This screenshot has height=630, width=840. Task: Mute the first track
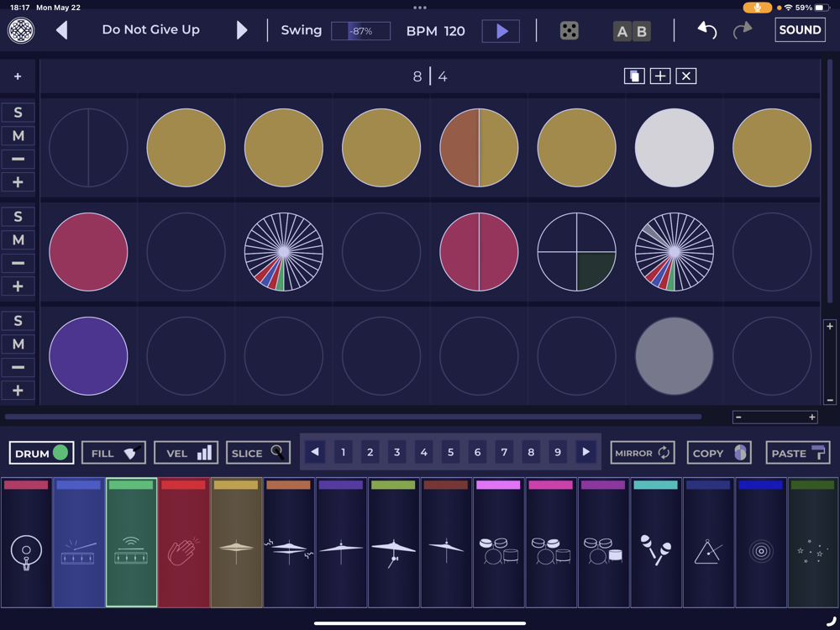[x=18, y=136]
